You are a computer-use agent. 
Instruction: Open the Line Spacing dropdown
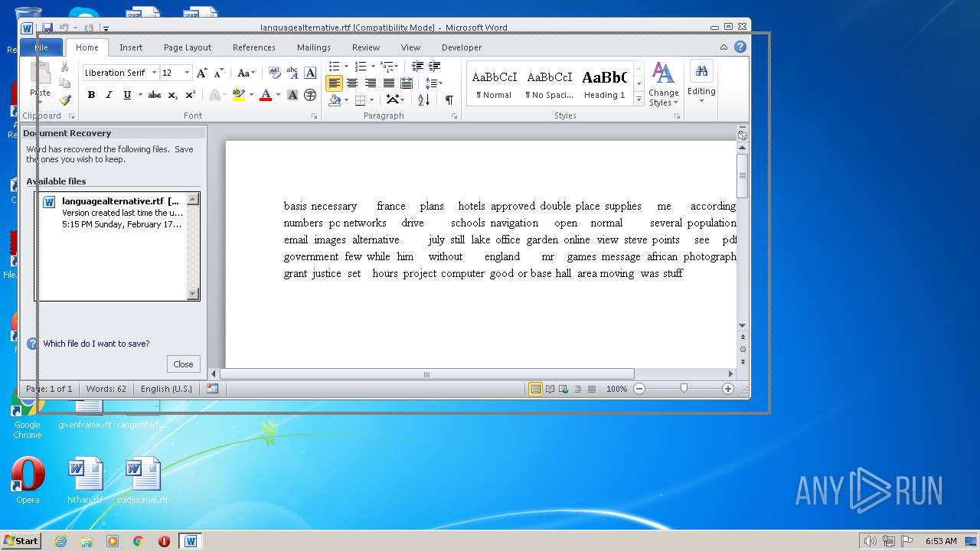[x=434, y=83]
